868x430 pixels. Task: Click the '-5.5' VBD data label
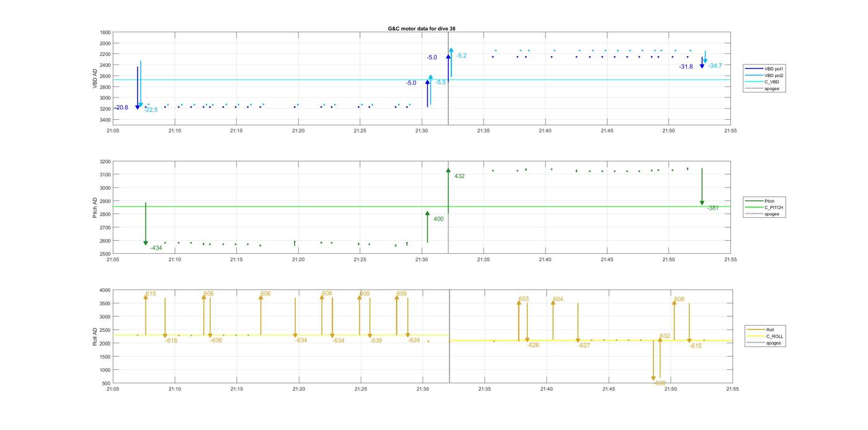tap(440, 83)
